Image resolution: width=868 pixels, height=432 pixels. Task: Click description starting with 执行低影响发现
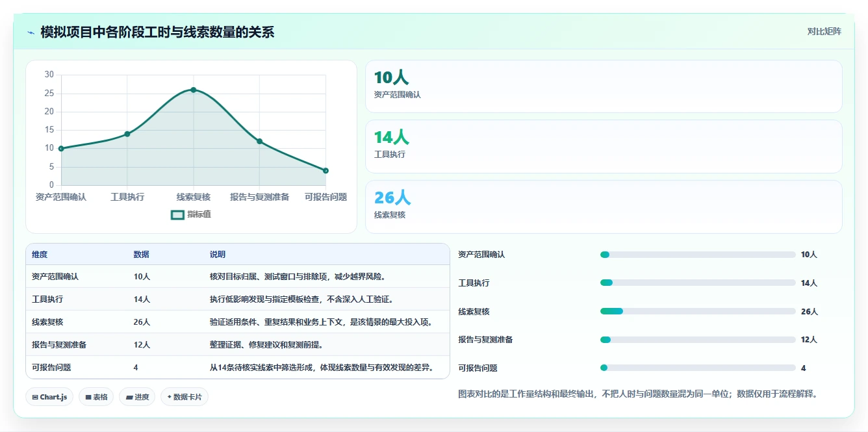tap(301, 299)
